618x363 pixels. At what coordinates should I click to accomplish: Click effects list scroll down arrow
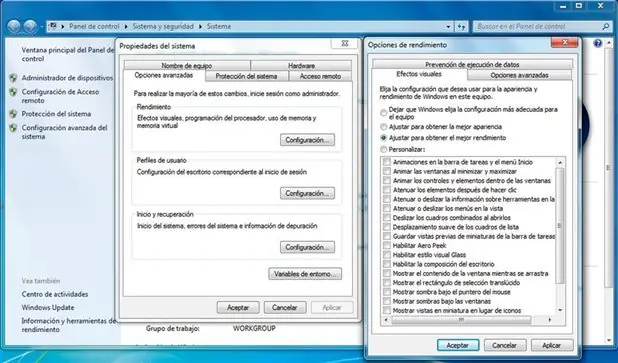pos(560,311)
